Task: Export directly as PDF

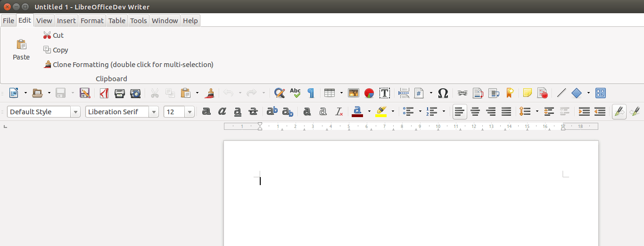Action: point(104,93)
